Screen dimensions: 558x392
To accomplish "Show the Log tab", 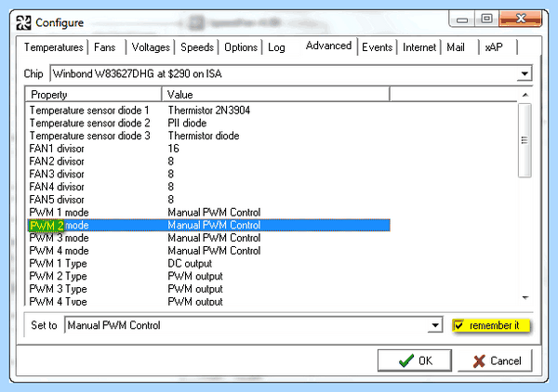I will coord(276,47).
